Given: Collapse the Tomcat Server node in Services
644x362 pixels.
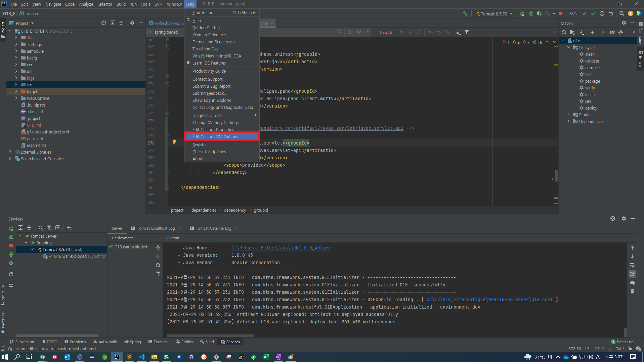Looking at the screenshot, I should click(x=20, y=236).
